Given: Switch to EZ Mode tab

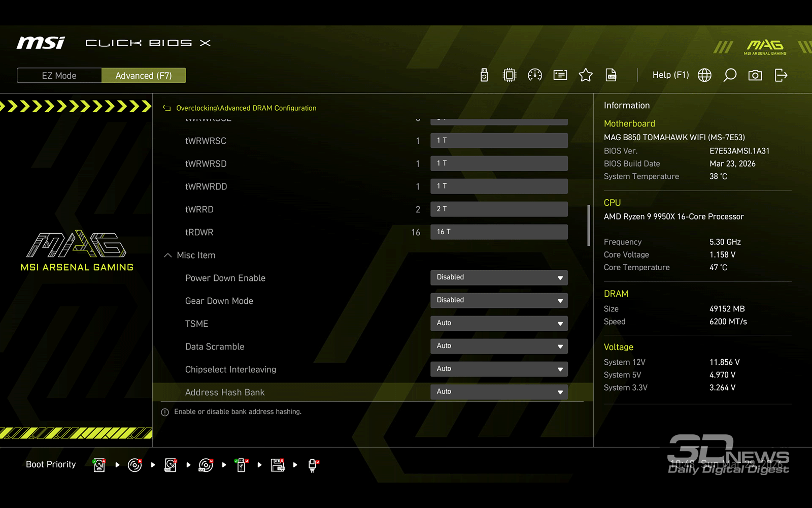Looking at the screenshot, I should pyautogui.click(x=59, y=76).
